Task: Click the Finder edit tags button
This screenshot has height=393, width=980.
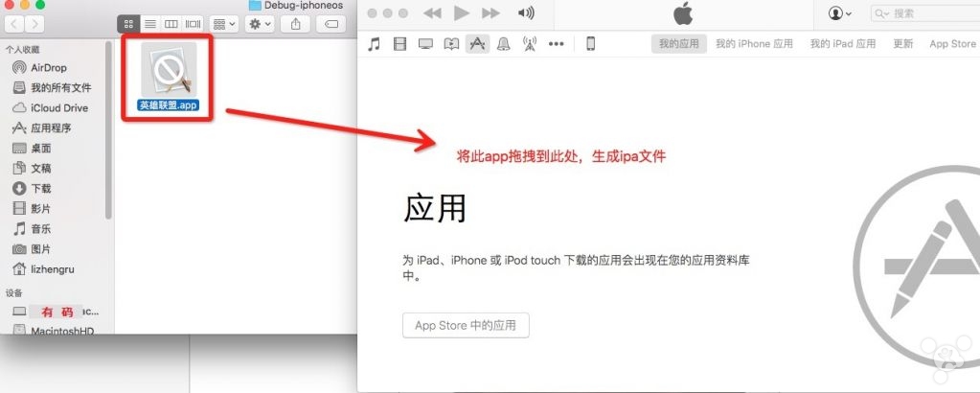Action: coord(332,23)
